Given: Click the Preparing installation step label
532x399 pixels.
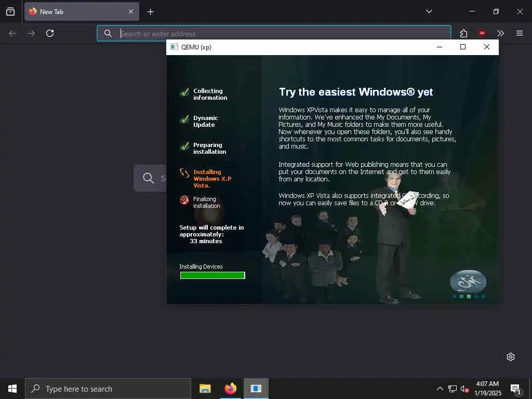Looking at the screenshot, I should click(210, 148).
